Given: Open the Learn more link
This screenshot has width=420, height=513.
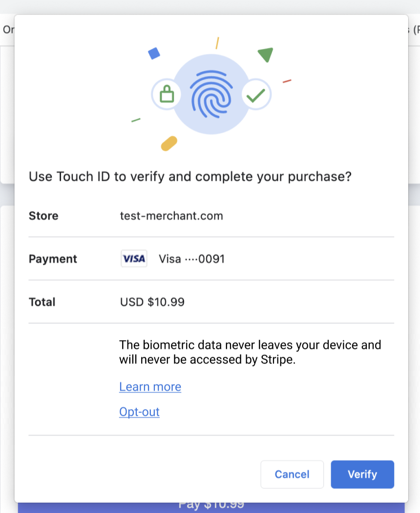Looking at the screenshot, I should click(150, 387).
